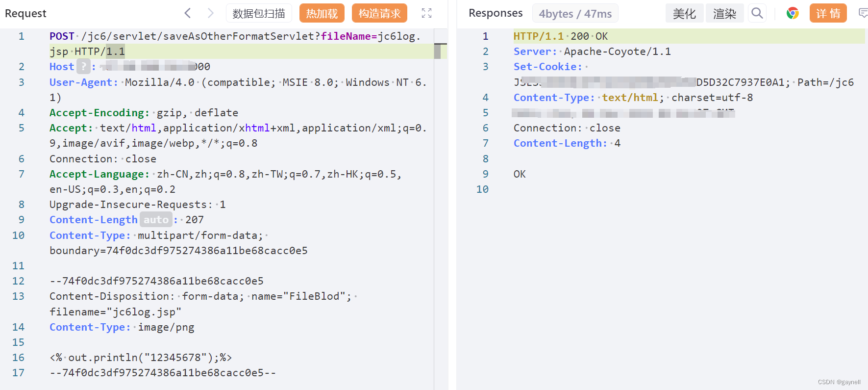
Task: Click Upgrade-Insecure-Requests header line
Action: 137,205
